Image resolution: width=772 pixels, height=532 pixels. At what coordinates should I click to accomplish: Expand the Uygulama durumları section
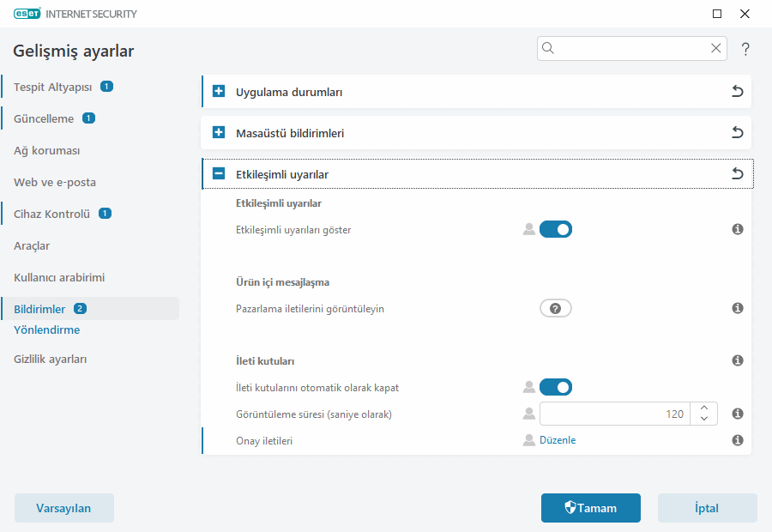tap(219, 92)
